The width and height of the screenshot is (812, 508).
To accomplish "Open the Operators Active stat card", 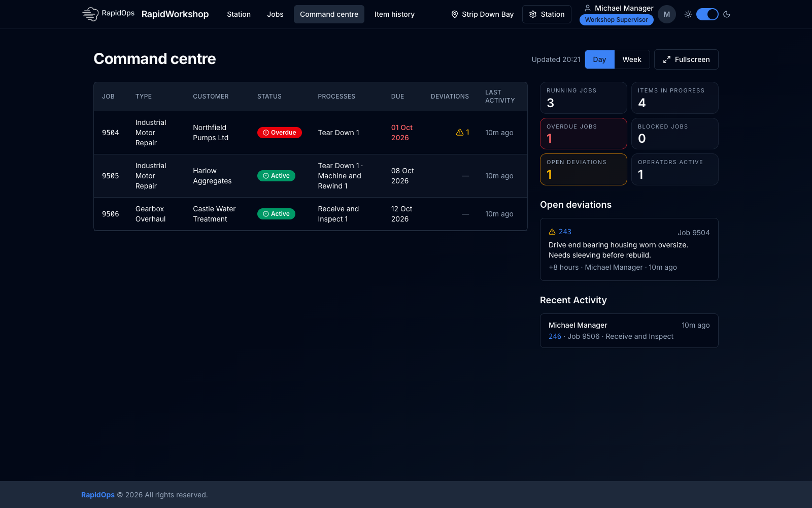I will tap(675, 169).
